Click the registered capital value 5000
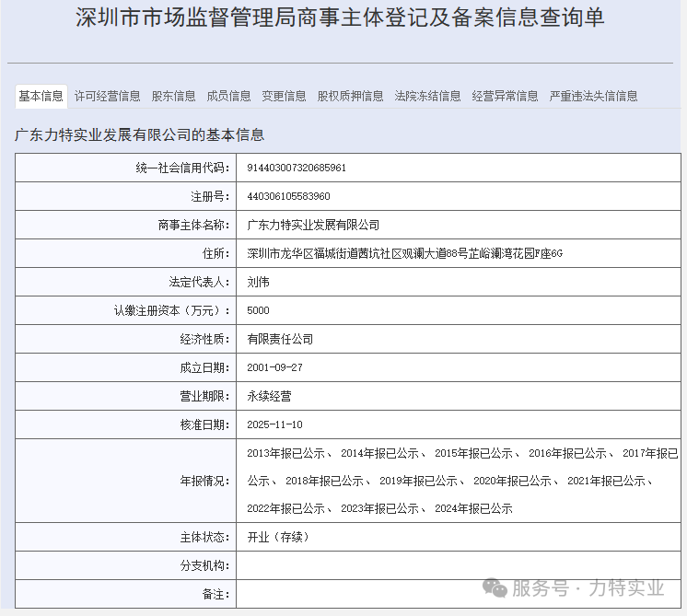Screen dimensions: 687x616 tap(259, 310)
